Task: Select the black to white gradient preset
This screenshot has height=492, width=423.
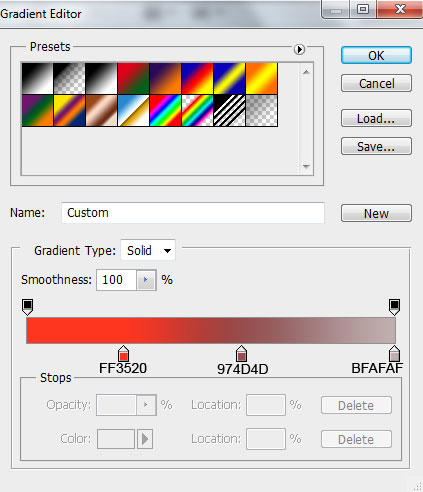Action: [101, 79]
